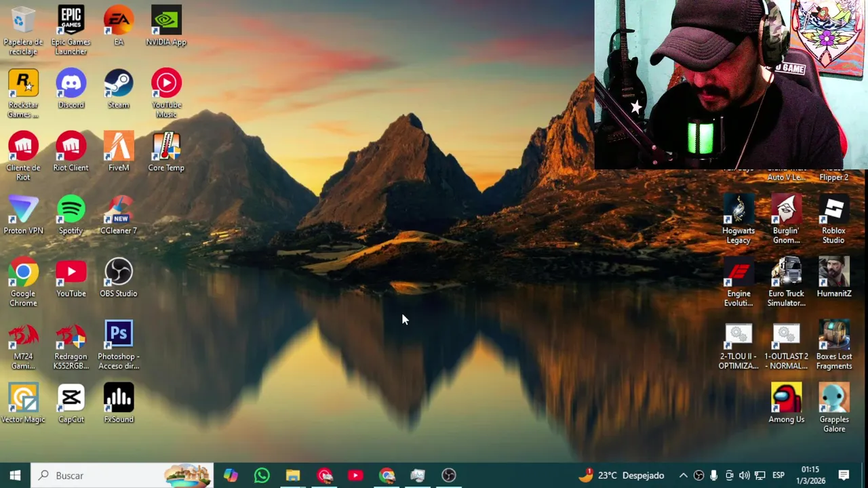Select the CapCut desktop icon
868x488 pixels.
point(71,405)
